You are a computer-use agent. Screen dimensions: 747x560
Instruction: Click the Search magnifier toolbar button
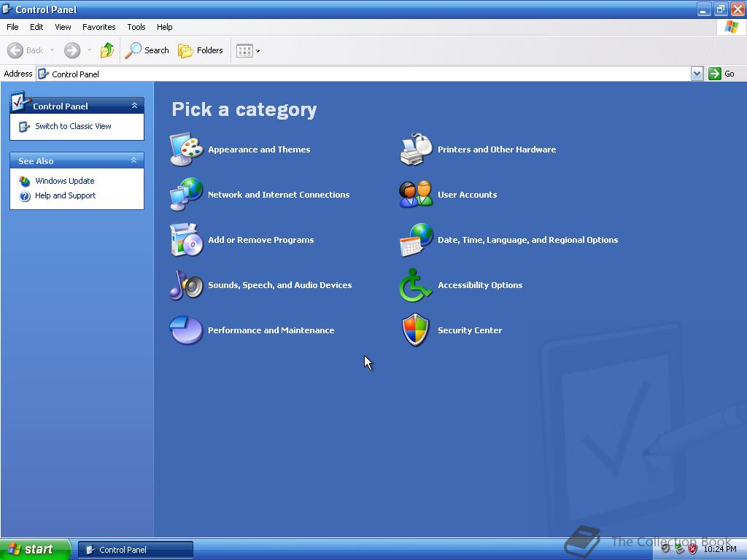pos(147,50)
